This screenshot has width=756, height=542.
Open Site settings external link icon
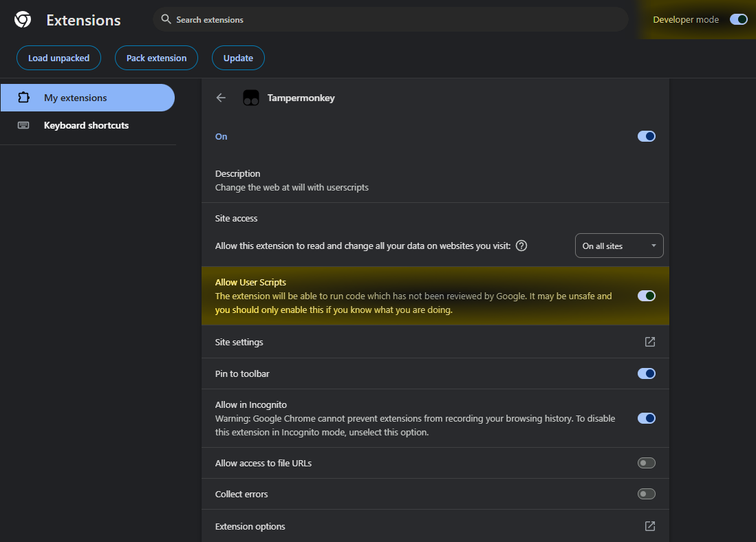649,342
